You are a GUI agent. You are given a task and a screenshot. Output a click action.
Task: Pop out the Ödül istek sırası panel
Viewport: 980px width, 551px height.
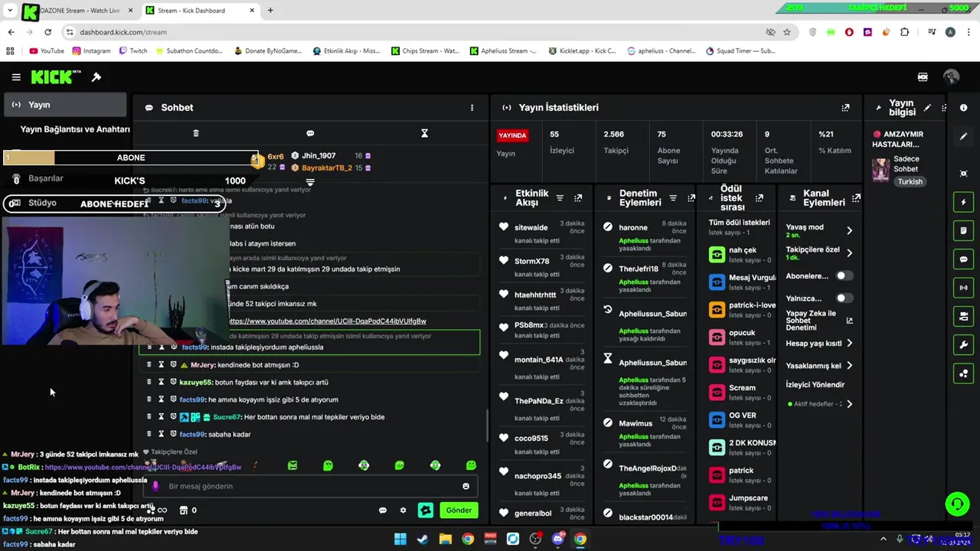(x=759, y=198)
